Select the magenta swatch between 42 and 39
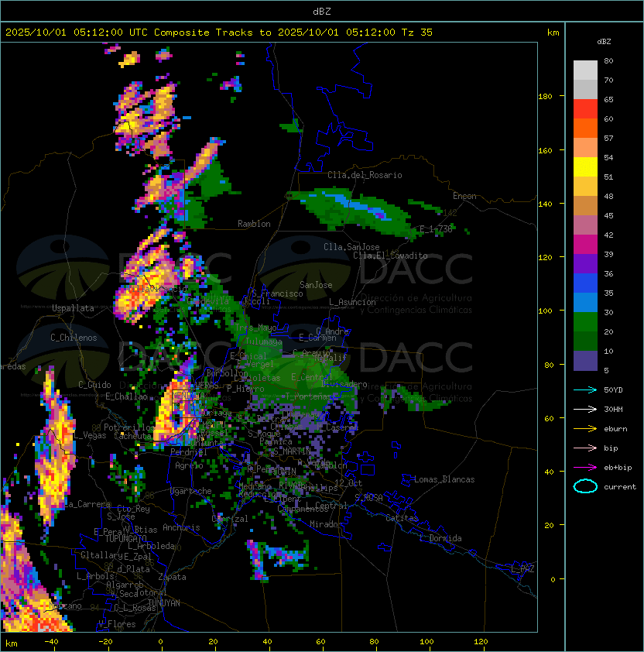 [585, 245]
